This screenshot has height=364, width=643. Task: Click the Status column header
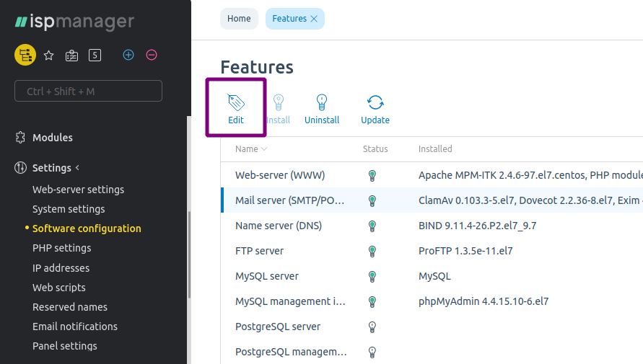click(375, 149)
